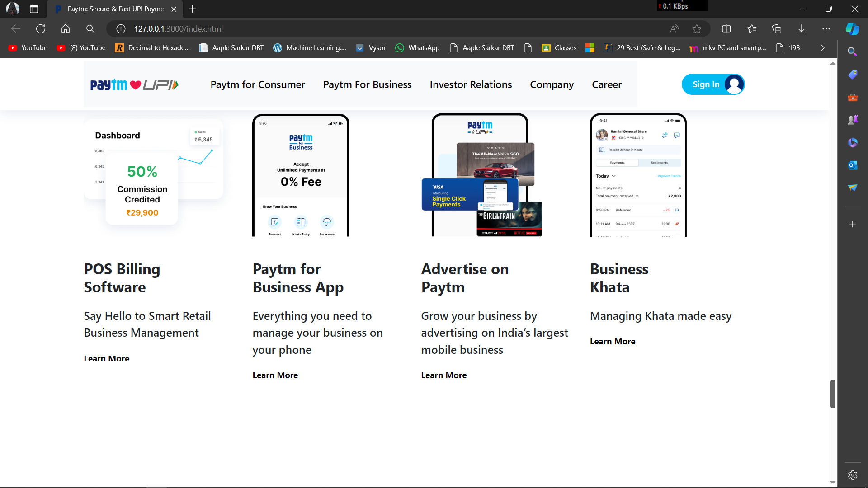Open the Copilot icon
This screenshot has width=868, height=488.
coord(853,29)
